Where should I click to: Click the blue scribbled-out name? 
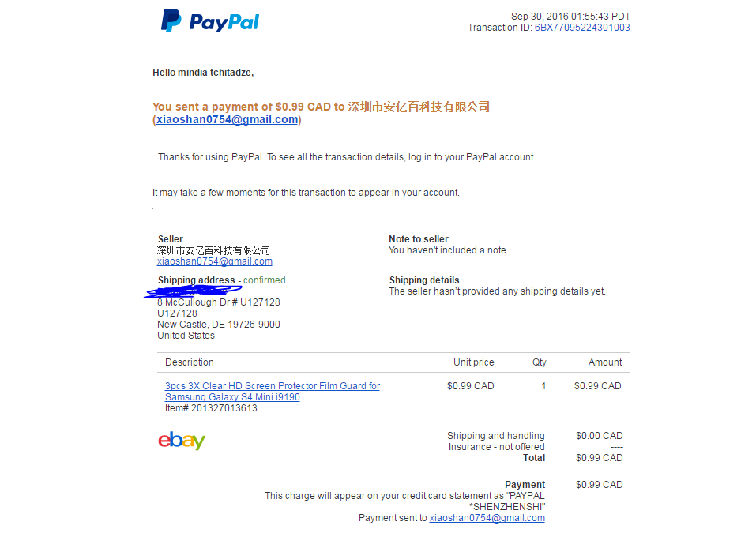point(193,291)
